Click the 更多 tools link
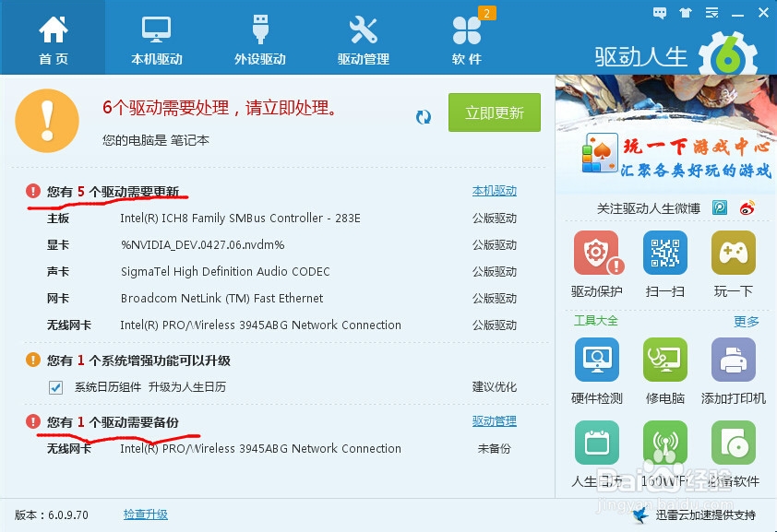Screen dimensions: 777x532 747,322
